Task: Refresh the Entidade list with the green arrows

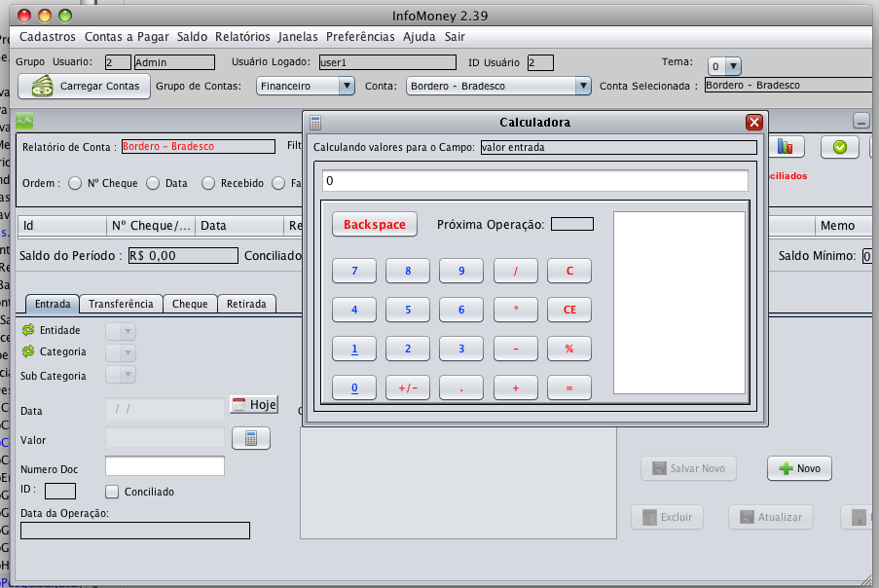Action: 28,330
